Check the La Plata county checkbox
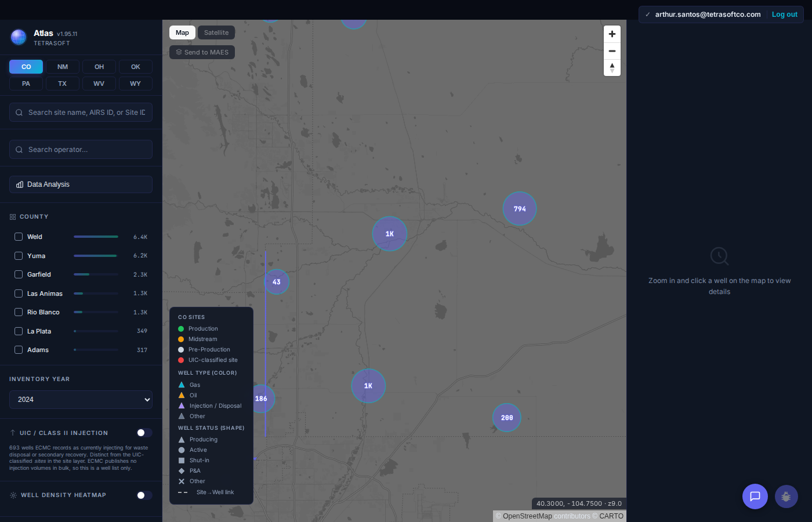812x522 pixels. click(x=19, y=331)
